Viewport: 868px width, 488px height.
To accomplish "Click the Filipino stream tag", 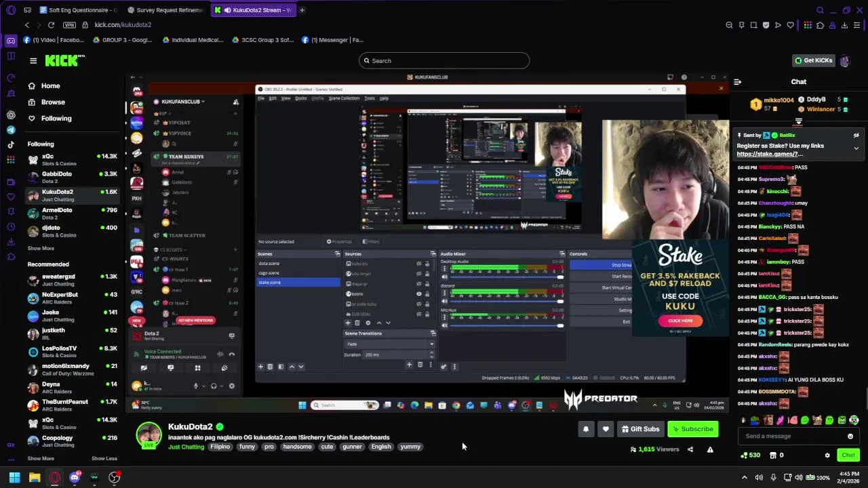I will click(220, 447).
